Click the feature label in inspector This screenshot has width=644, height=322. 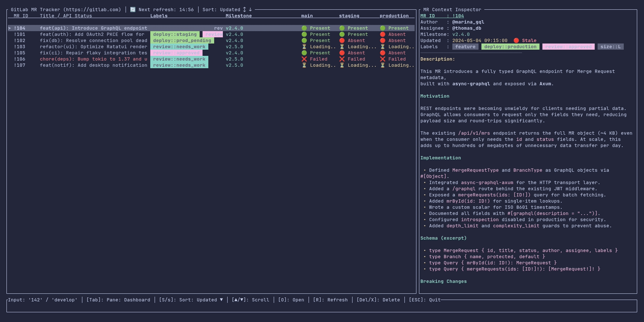(465, 47)
